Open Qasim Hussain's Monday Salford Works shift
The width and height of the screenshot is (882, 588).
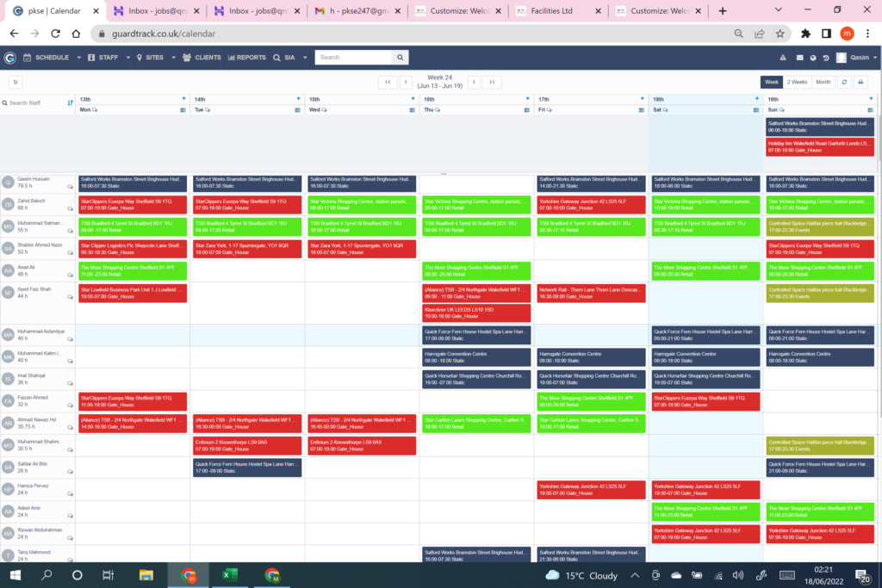point(132,183)
